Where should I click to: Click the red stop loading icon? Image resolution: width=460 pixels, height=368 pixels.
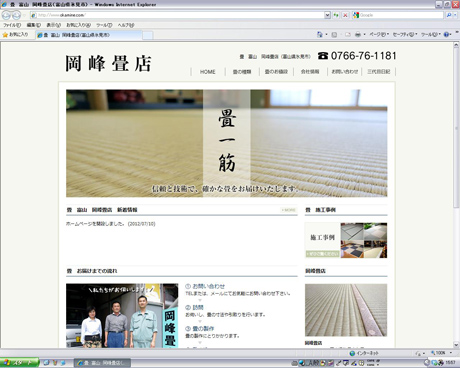345,15
